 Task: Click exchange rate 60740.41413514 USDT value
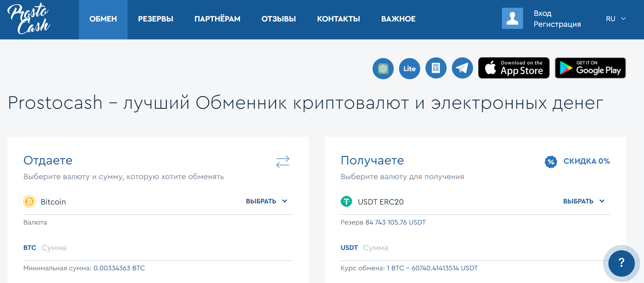coord(445,268)
